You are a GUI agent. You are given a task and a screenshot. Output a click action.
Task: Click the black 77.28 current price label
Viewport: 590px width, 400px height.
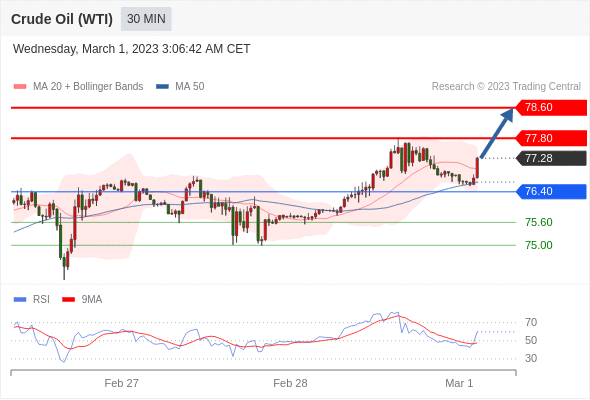(550, 158)
